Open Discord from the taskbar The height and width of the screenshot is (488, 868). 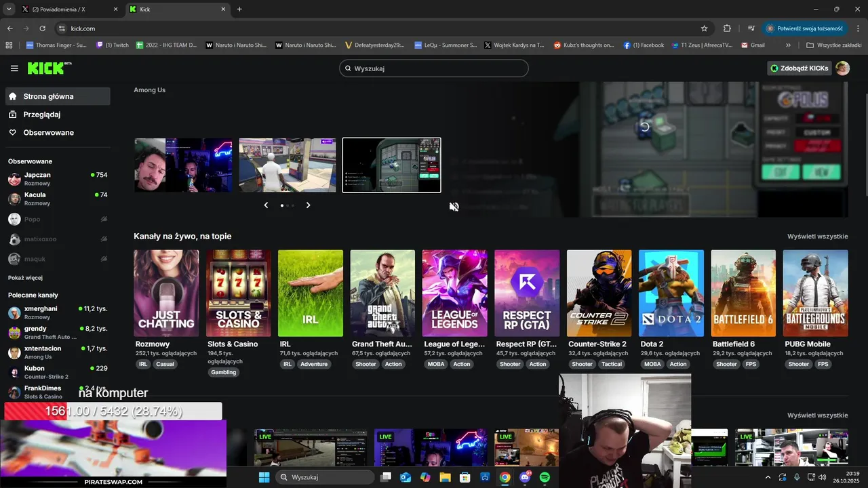525,477
